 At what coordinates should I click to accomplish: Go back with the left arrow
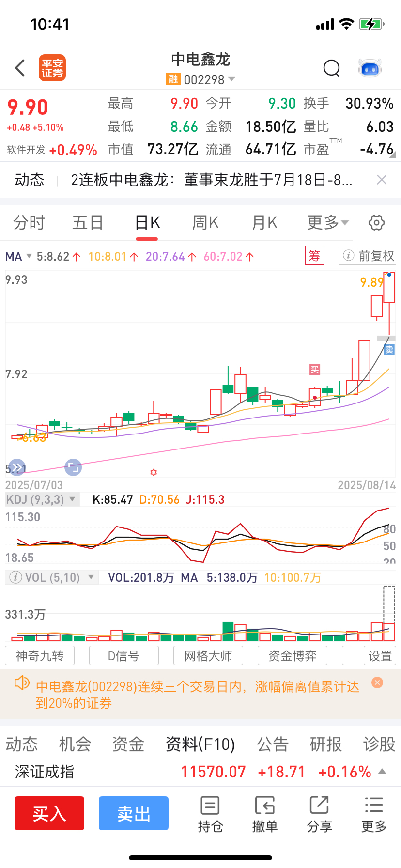click(x=20, y=68)
